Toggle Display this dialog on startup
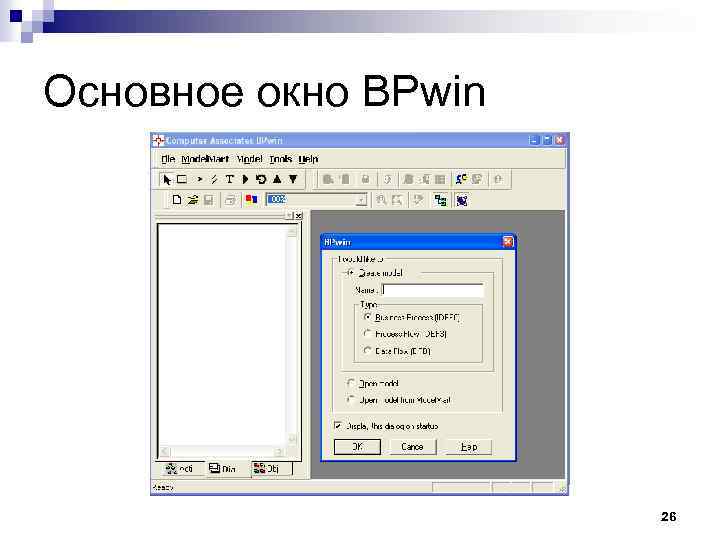The width and height of the screenshot is (720, 540). point(338,426)
